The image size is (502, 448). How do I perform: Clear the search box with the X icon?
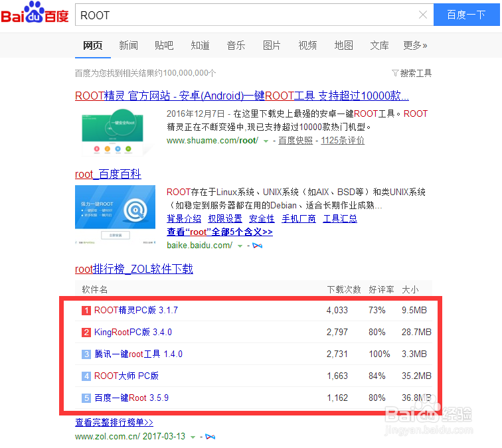[423, 15]
